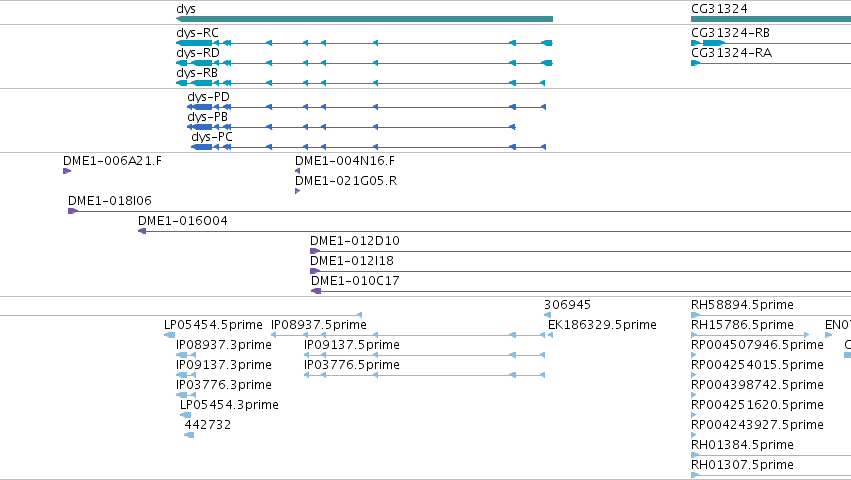Select the dys-PD protein feature label
The height and width of the screenshot is (480, 851).
(x=208, y=97)
